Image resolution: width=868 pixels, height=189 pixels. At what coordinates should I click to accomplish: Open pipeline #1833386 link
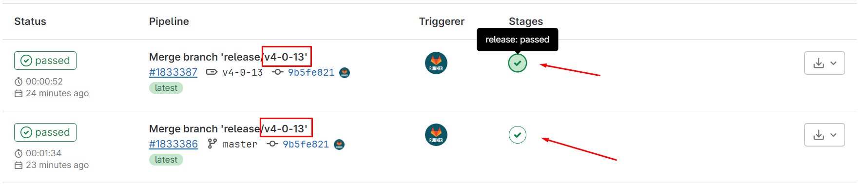pos(174,144)
